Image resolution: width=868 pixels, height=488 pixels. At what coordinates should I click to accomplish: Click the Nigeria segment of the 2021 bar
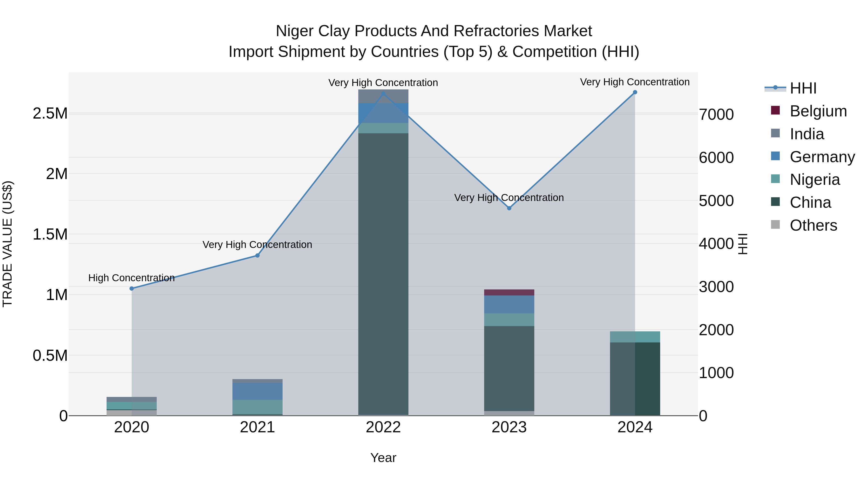point(258,407)
